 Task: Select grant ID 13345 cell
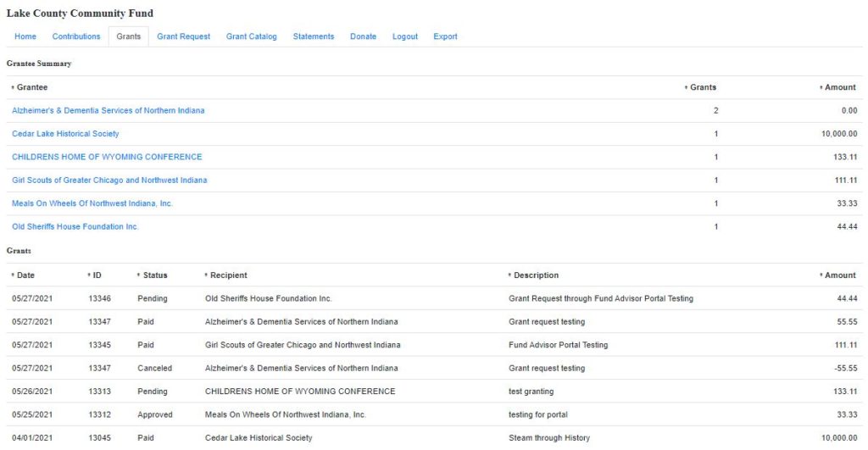(100, 345)
